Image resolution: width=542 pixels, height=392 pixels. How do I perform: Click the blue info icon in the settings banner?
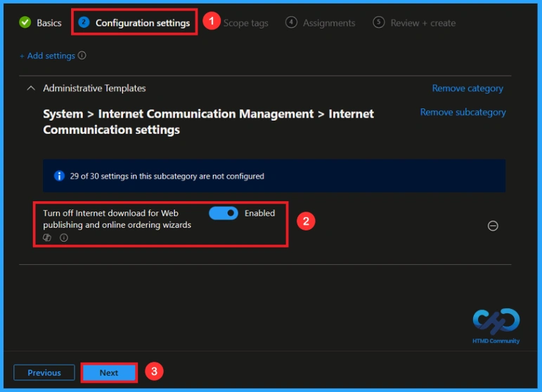(x=59, y=176)
